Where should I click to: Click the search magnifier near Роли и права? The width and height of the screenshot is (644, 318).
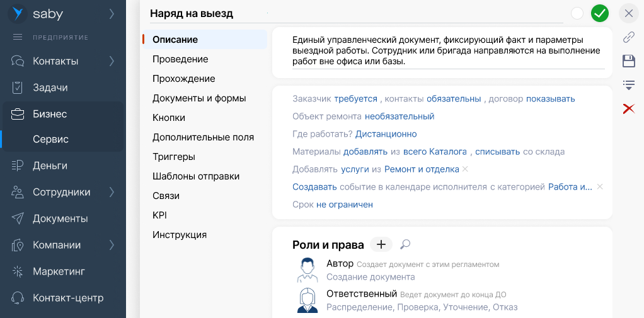[x=405, y=244]
